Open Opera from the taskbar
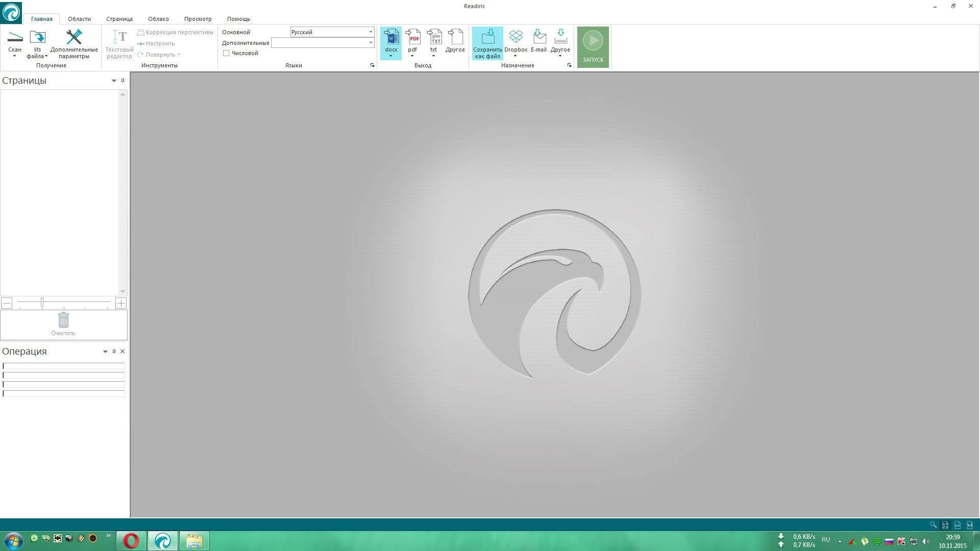Image resolution: width=980 pixels, height=551 pixels. 131,541
